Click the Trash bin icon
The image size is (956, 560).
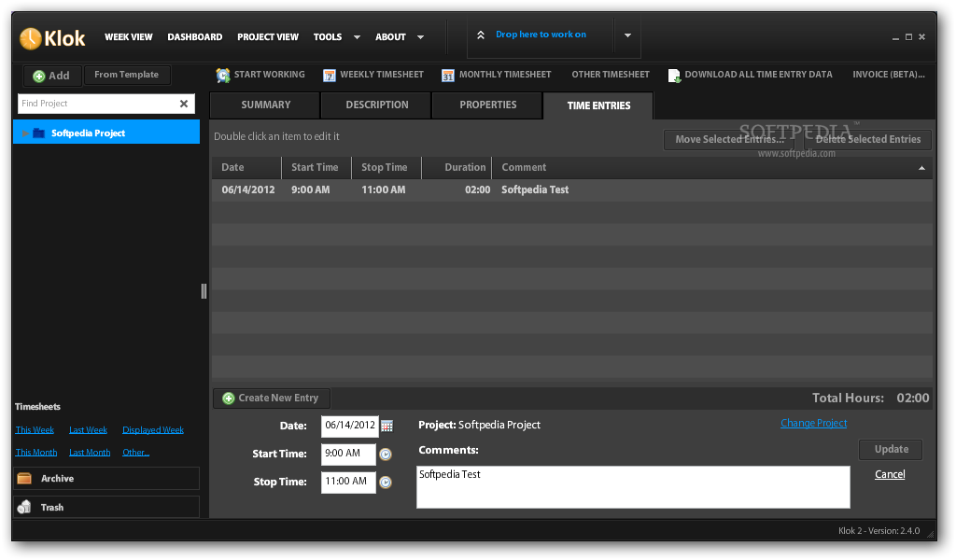pos(24,507)
